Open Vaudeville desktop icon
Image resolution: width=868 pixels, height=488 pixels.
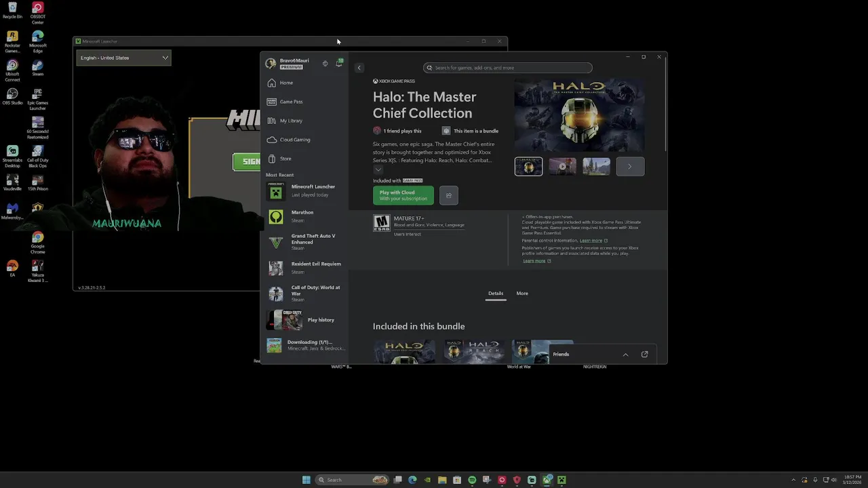point(12,183)
